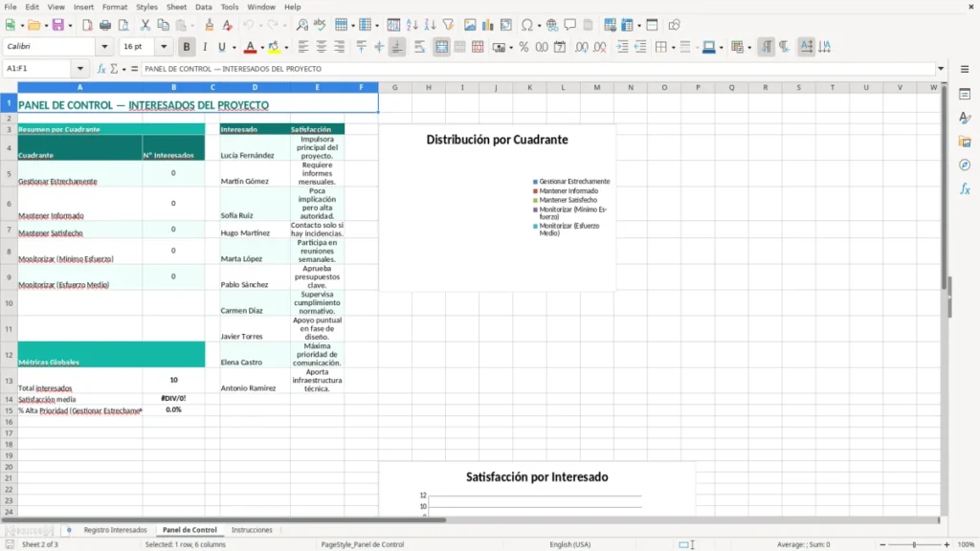Open the sidebar Navigator compass icon
Viewport: 980px width, 551px height.
click(965, 165)
